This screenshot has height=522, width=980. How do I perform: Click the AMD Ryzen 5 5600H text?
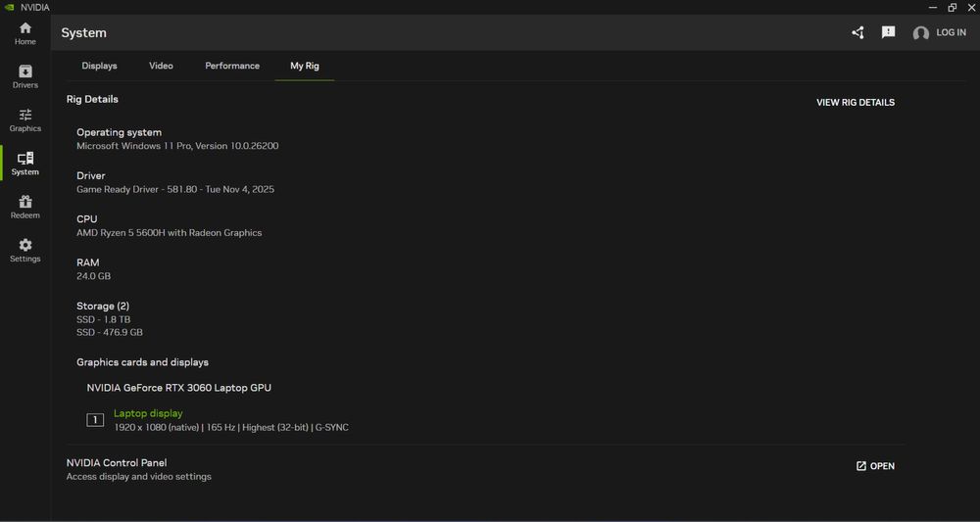pyautogui.click(x=169, y=233)
